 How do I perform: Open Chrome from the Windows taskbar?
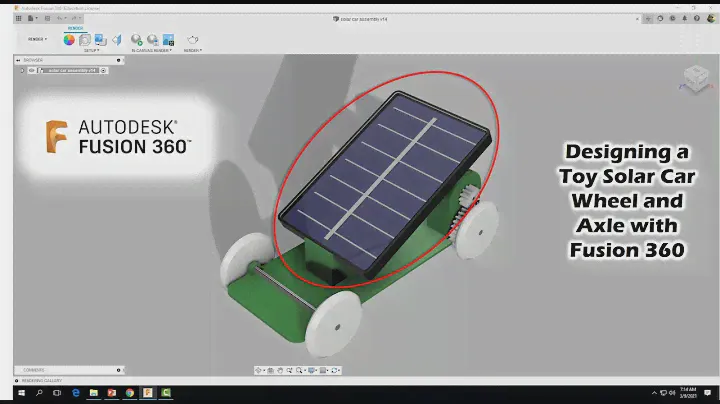(129, 393)
